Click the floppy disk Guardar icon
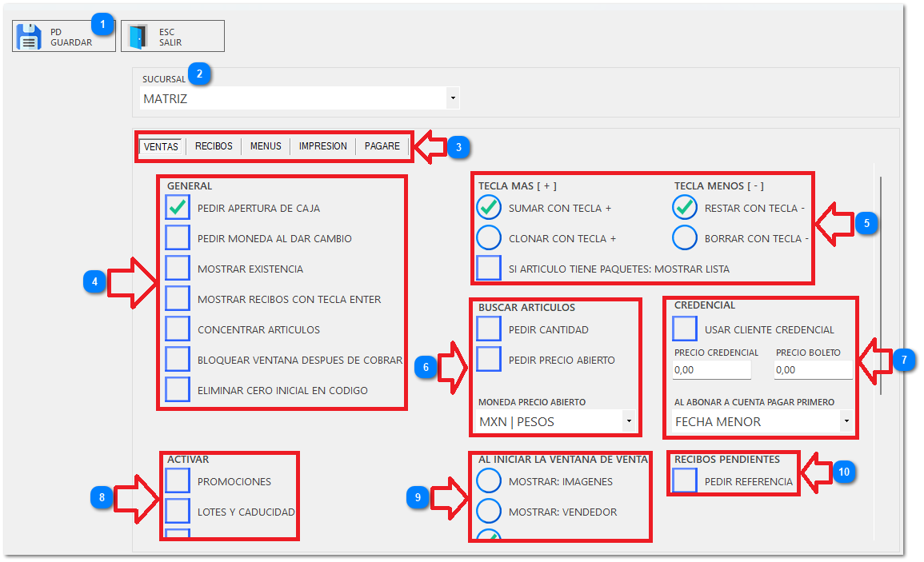 coord(29,37)
